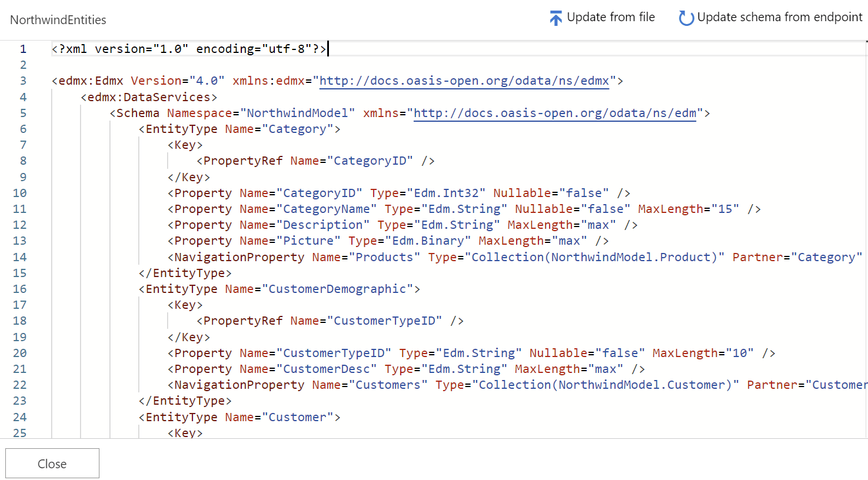Image resolution: width=868 pixels, height=480 pixels.
Task: Select line number 16 in the gutter
Action: pos(20,289)
